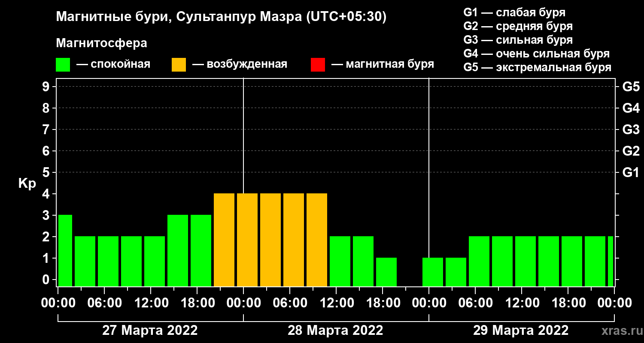The image size is (644, 343).
Task: Click the 'Магнитосфера' legend heading
Action: pos(102,43)
